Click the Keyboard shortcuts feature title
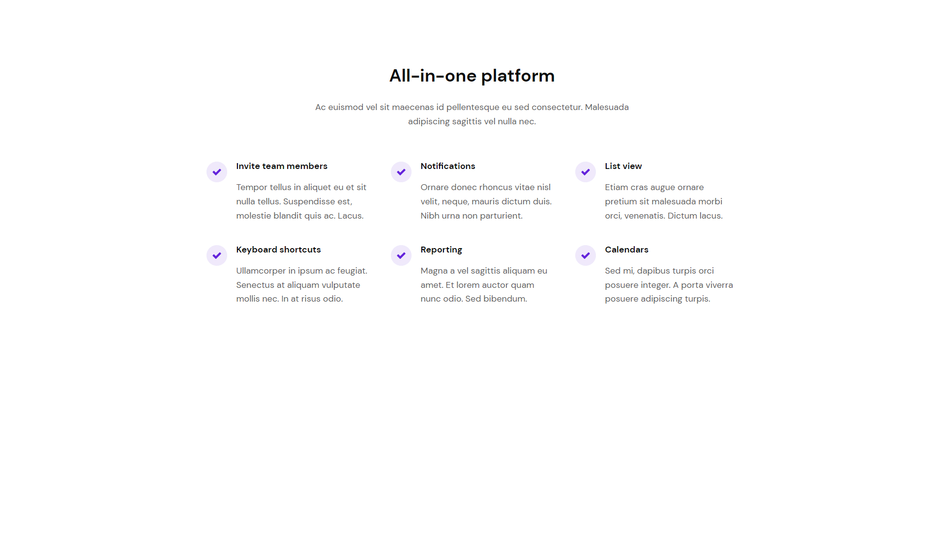The image size is (944, 560). (278, 250)
